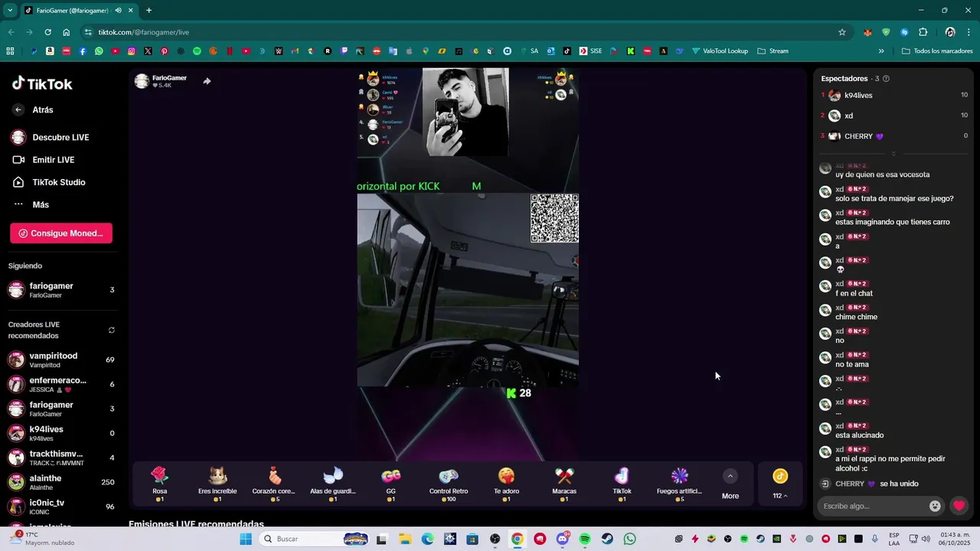Screen dimensions: 980x551
Task: Open tab search dropdown
Action: 10,11
